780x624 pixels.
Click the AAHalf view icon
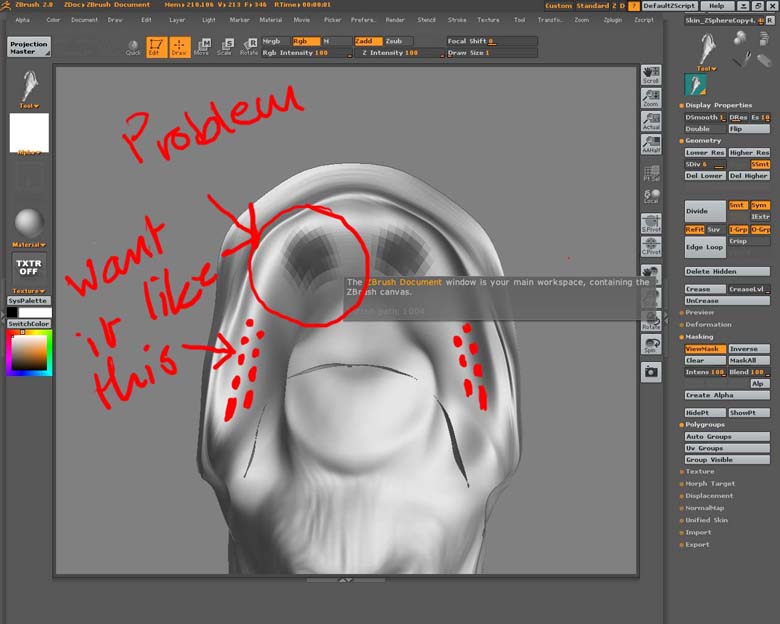(651, 144)
